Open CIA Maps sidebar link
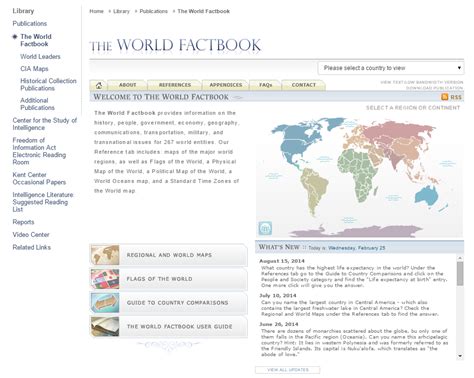Screen dimensions: 474x378 coord(34,69)
